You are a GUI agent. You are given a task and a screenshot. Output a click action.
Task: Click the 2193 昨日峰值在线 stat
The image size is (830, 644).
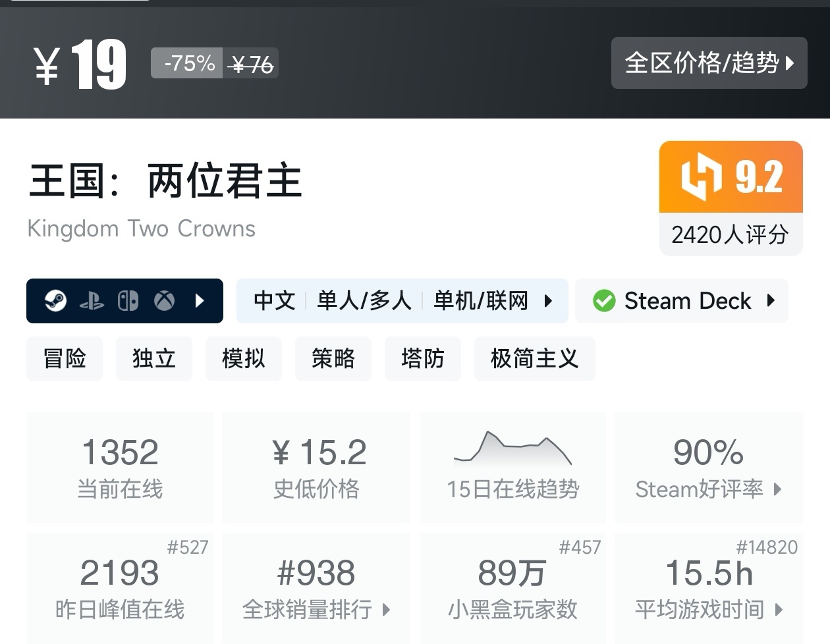[120, 588]
